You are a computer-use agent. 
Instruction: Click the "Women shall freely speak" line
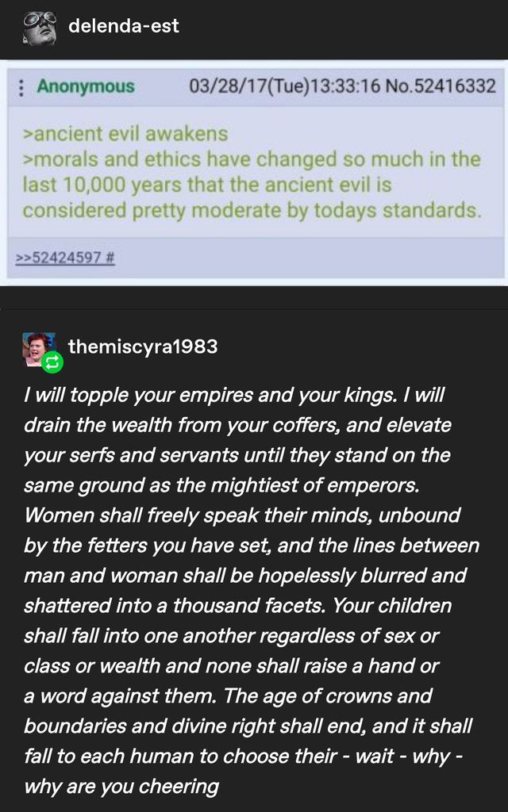(x=242, y=515)
